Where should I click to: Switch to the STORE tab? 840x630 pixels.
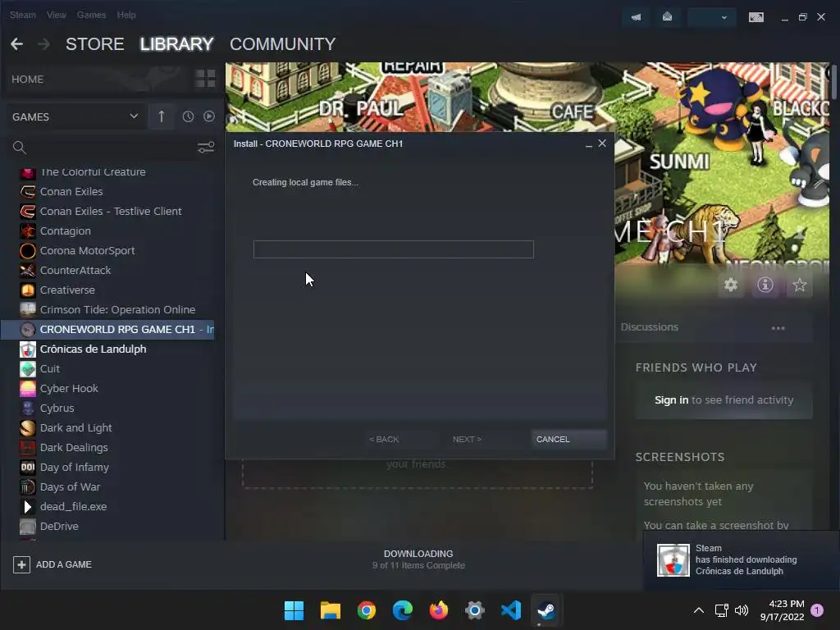[x=95, y=44]
